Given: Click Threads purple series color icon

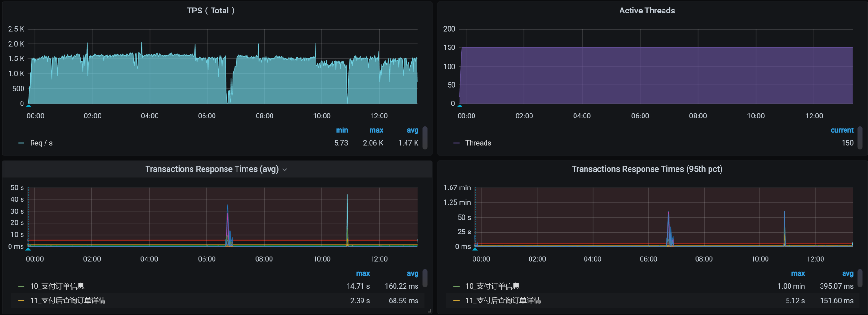Looking at the screenshot, I should tap(456, 143).
